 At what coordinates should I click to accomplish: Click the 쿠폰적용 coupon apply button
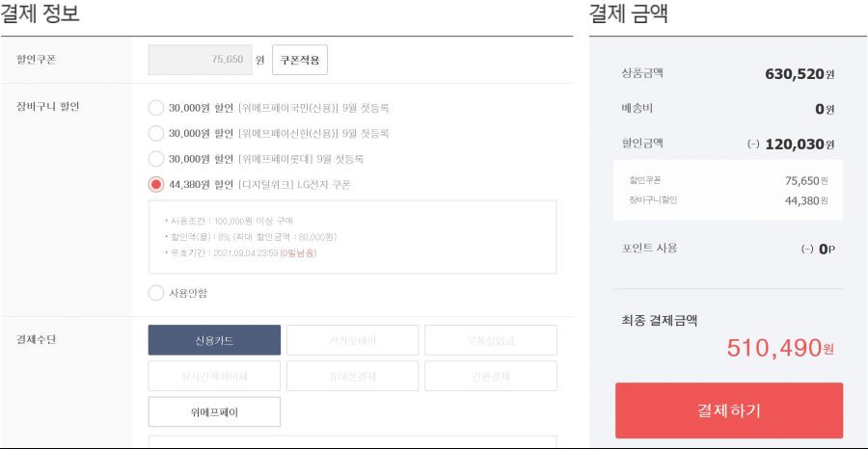click(300, 60)
